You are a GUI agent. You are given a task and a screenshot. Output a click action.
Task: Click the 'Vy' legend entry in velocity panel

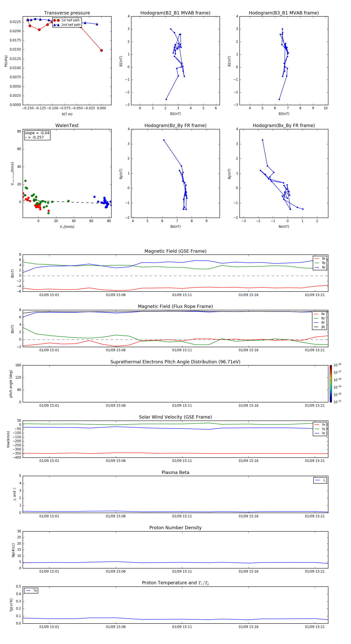320,429
